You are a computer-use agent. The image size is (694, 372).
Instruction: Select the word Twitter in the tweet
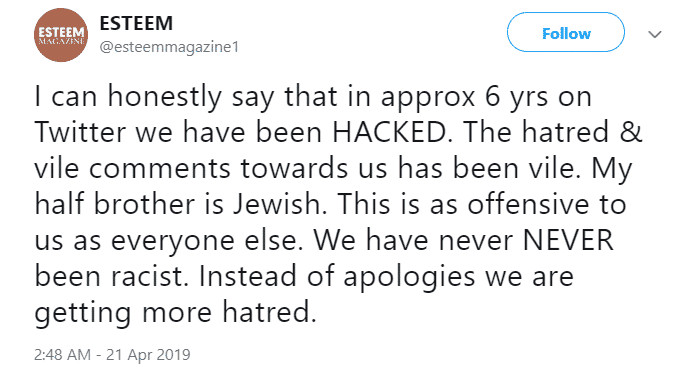[80, 132]
